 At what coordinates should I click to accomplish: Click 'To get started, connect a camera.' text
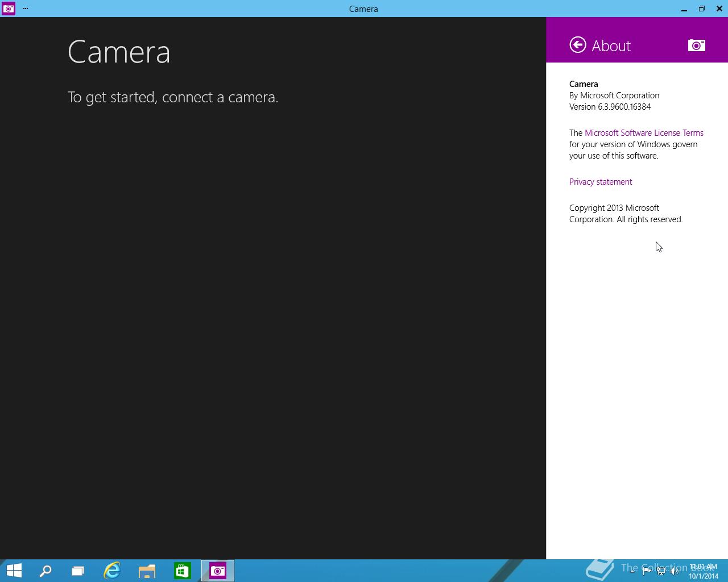point(173,97)
